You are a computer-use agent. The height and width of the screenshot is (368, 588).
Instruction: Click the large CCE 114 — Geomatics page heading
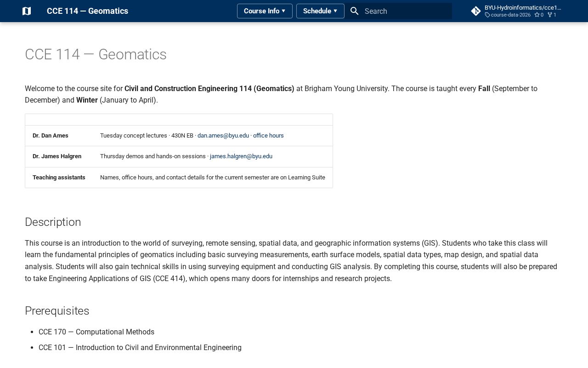[96, 54]
